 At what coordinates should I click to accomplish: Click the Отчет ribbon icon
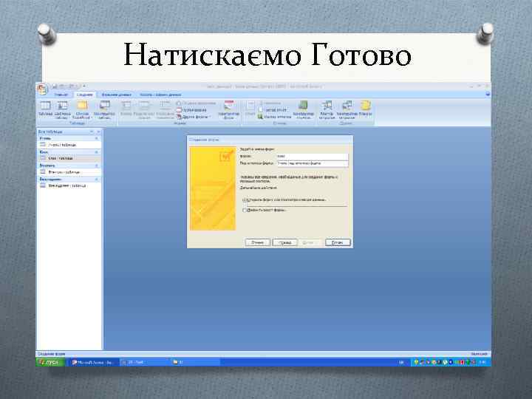point(250,109)
